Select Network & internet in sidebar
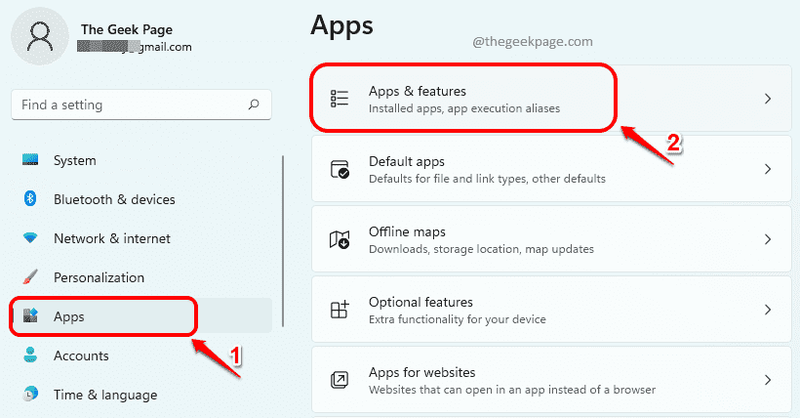The image size is (800, 418). tap(141, 238)
